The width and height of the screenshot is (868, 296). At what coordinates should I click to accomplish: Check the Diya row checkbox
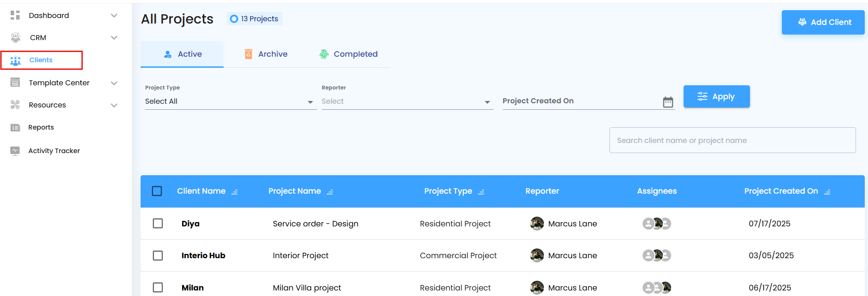pyautogui.click(x=158, y=224)
